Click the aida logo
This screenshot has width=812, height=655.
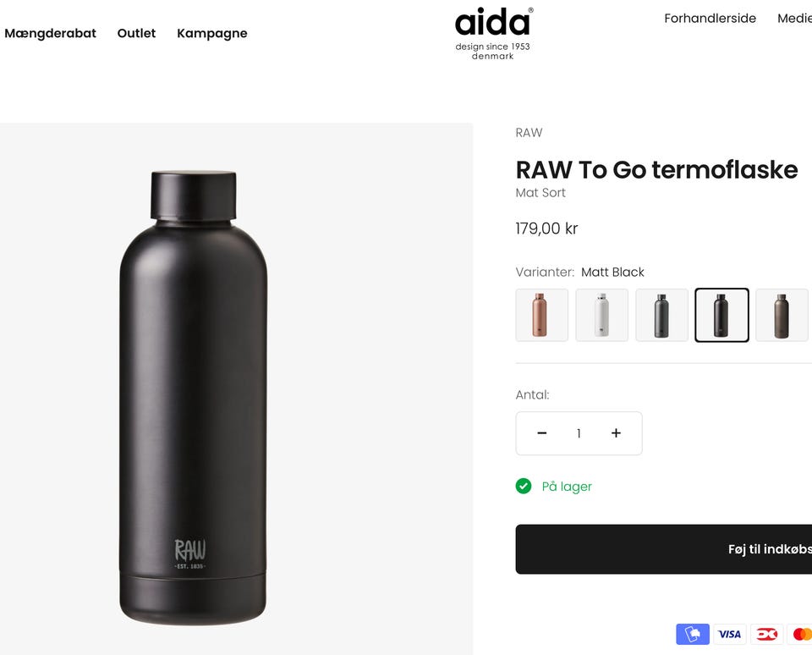point(493,34)
